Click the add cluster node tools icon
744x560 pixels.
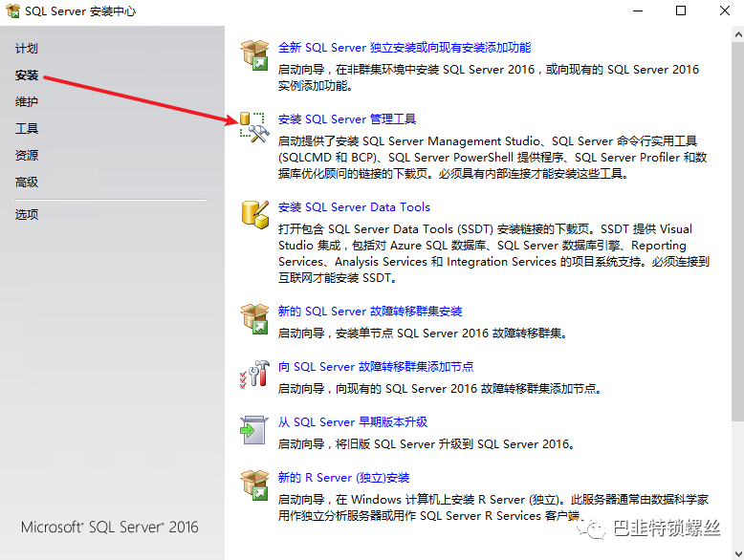(254, 375)
